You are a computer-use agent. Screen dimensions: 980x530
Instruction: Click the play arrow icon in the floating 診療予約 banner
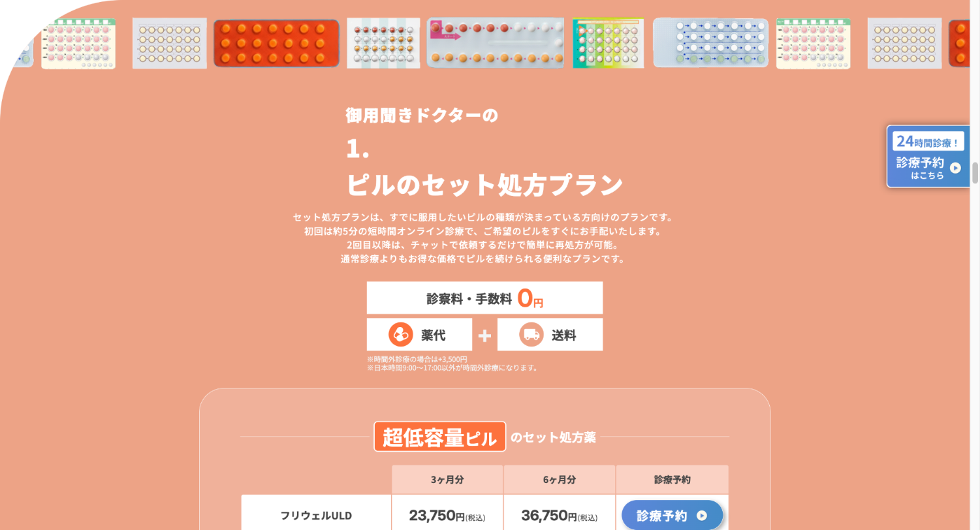(x=955, y=168)
